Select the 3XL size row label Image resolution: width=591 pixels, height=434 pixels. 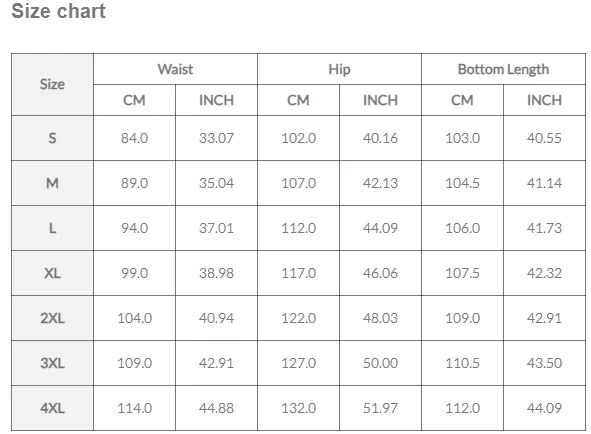tap(52, 363)
